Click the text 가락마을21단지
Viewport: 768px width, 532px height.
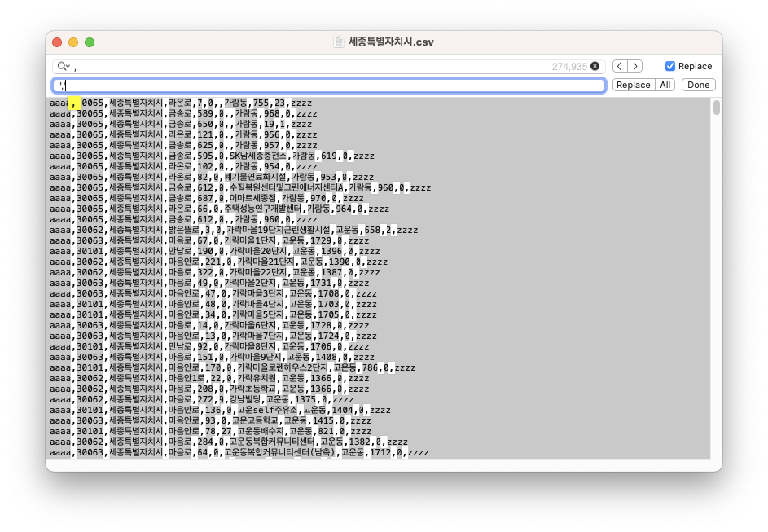click(x=266, y=262)
